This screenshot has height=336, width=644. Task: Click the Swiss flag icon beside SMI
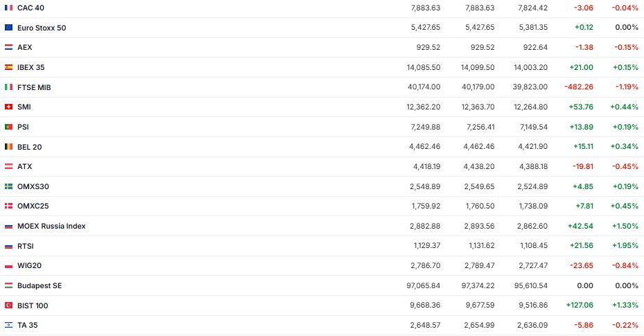(x=8, y=107)
